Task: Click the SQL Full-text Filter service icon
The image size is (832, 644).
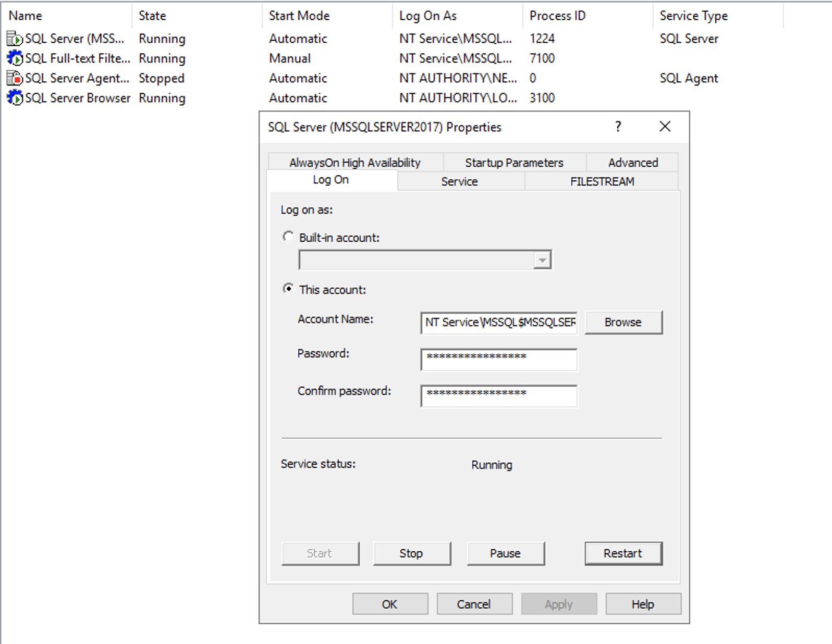Action: click(15, 58)
